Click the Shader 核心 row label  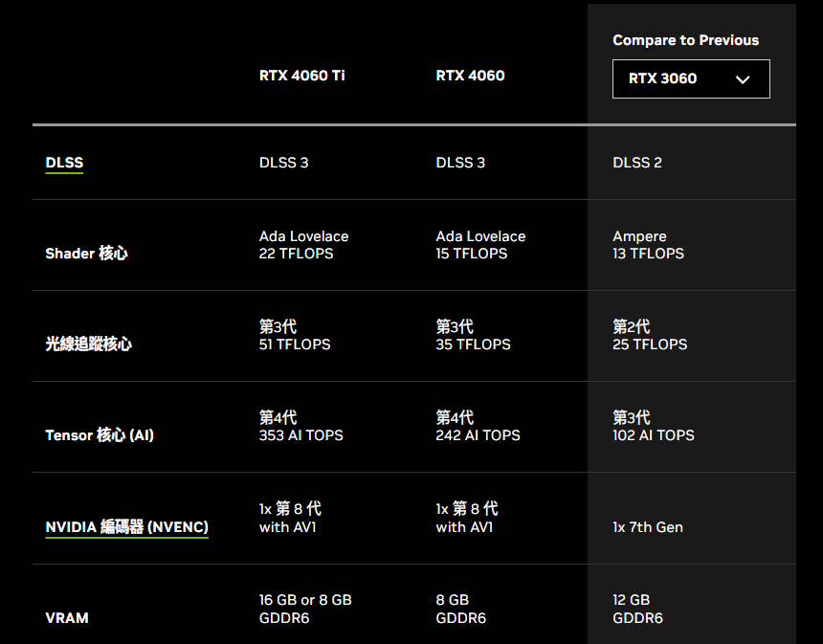[x=86, y=254]
